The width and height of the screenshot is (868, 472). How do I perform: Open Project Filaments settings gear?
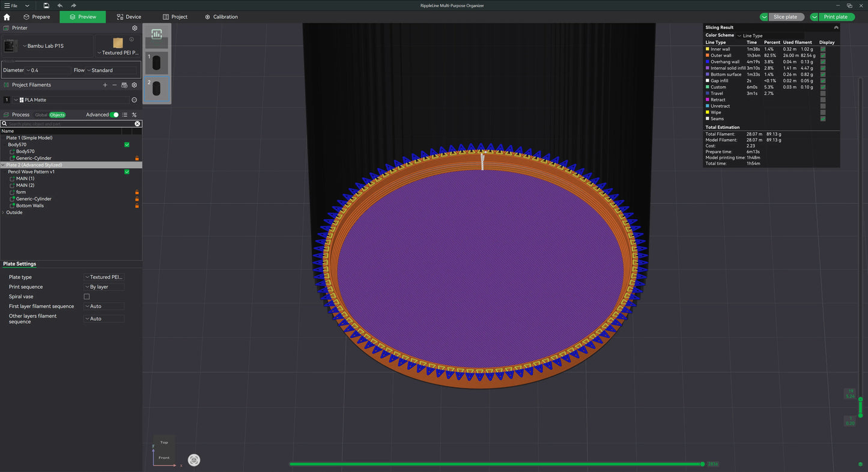135,85
